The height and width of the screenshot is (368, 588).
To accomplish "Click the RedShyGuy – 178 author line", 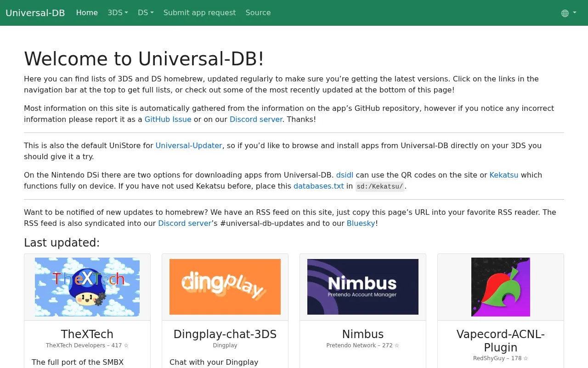I will pyautogui.click(x=501, y=358).
